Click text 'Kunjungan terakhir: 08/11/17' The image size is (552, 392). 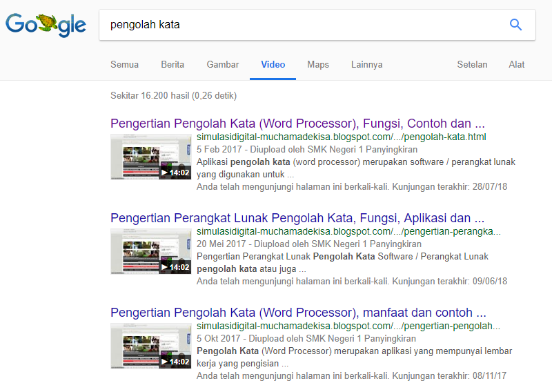tap(449, 376)
